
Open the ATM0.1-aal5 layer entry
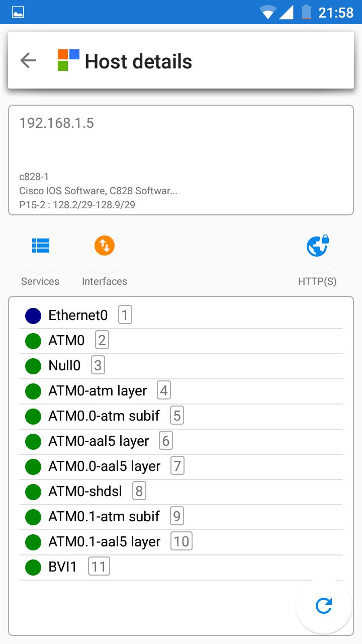coord(181,542)
